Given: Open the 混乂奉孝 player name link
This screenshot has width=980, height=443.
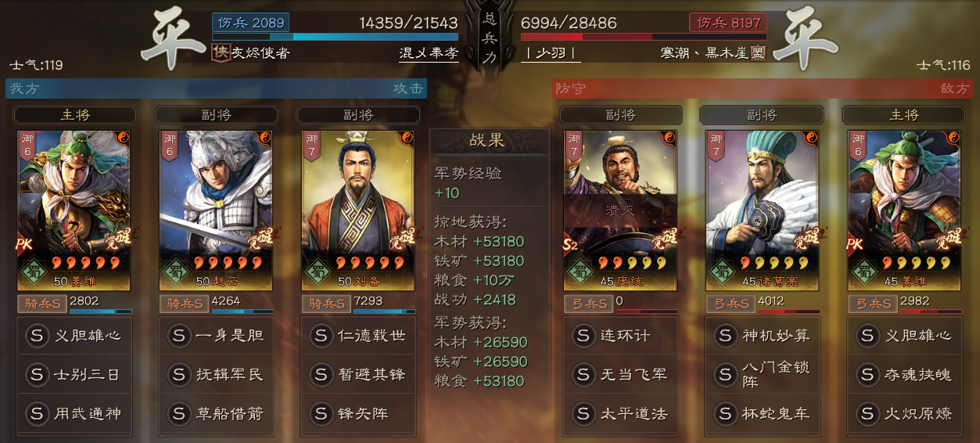Looking at the screenshot, I should 429,53.
